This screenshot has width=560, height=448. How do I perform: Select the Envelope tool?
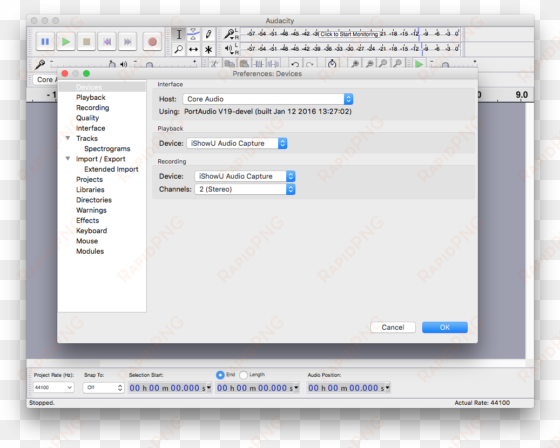(x=193, y=34)
